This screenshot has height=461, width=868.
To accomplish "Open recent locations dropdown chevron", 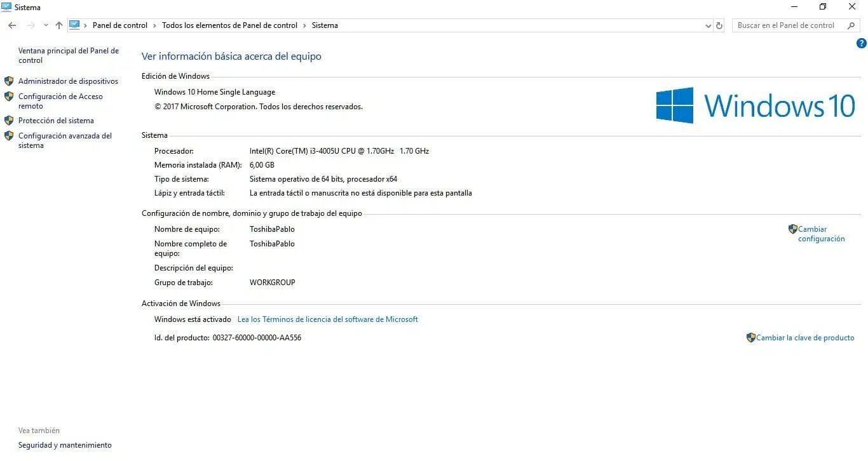I will click(46, 25).
